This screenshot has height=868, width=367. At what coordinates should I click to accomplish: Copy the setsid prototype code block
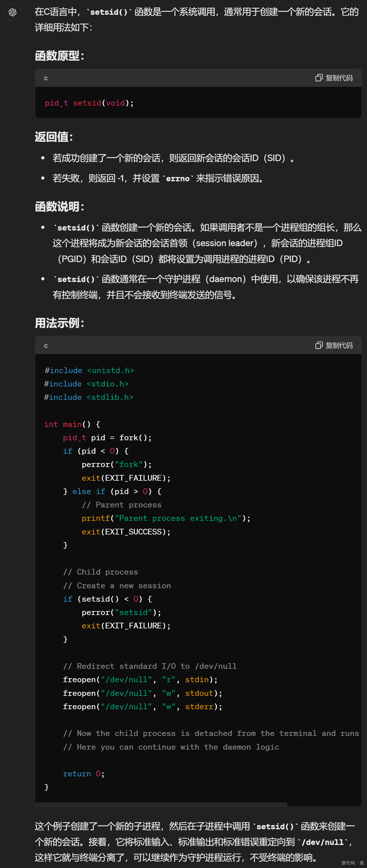[x=334, y=78]
